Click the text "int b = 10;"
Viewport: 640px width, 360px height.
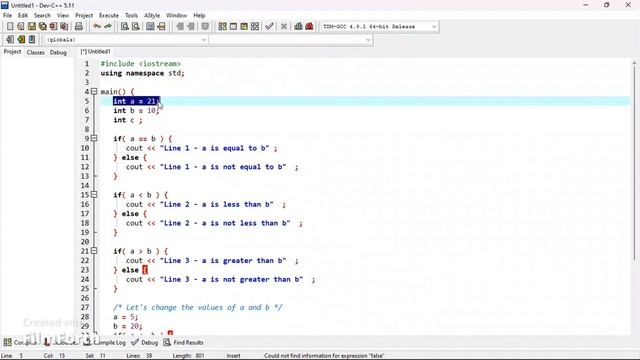coord(136,111)
